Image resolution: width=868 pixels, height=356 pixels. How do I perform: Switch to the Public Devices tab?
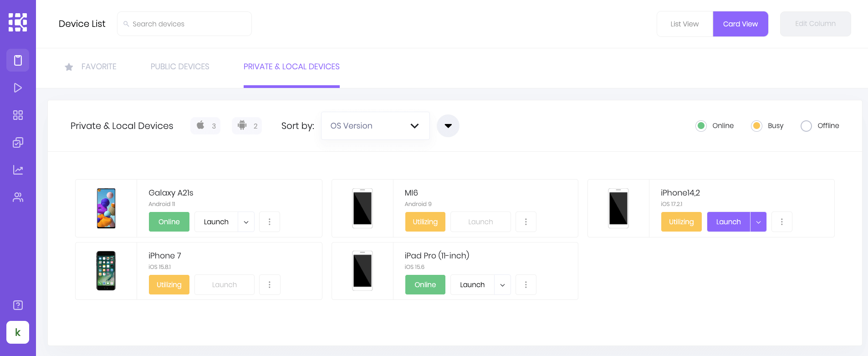coord(180,67)
